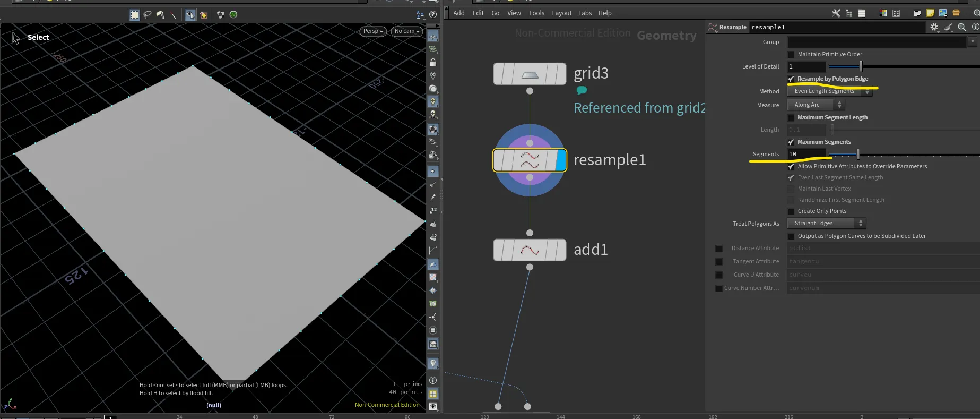980x419 pixels.
Task: Select the lasso selection tool
Action: click(x=148, y=15)
